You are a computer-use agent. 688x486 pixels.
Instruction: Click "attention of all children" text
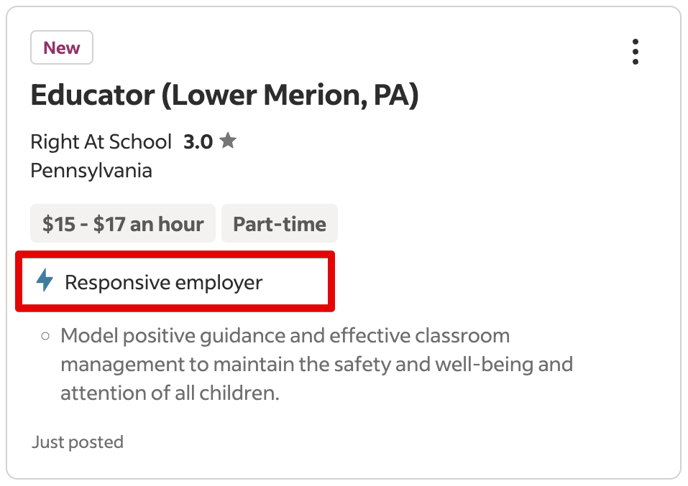click(x=169, y=393)
